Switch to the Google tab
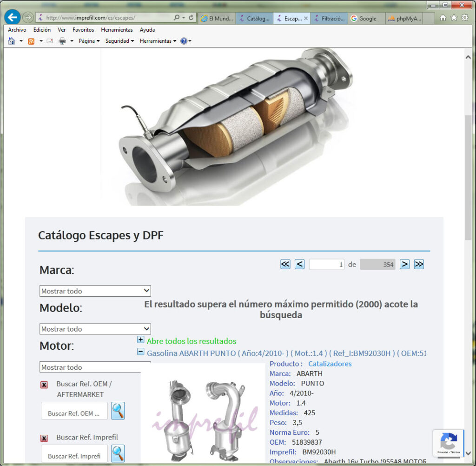Image resolution: width=476 pixels, height=466 pixels. coord(366,19)
